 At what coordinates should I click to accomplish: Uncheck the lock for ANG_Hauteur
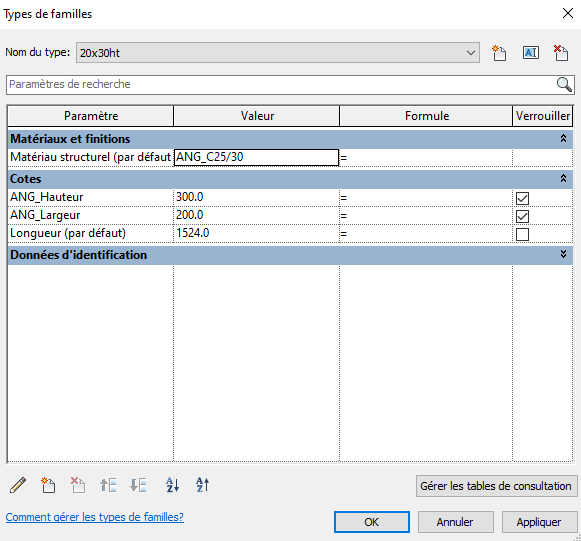click(x=522, y=198)
